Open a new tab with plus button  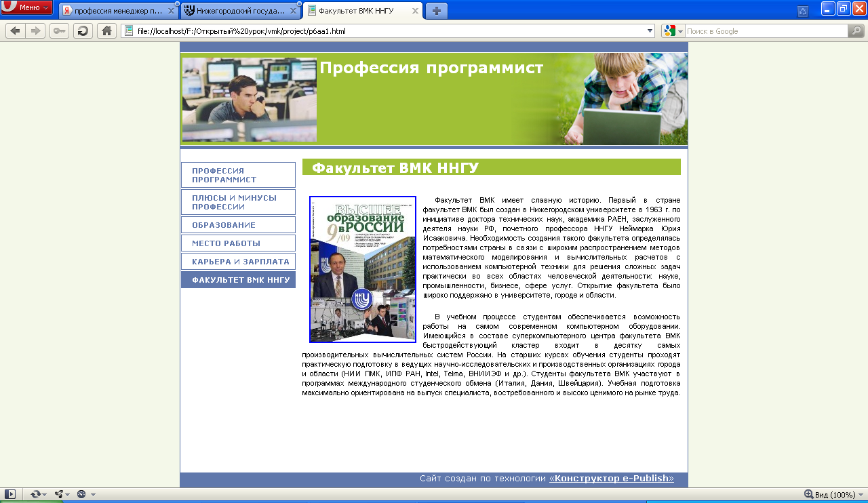[x=437, y=11]
